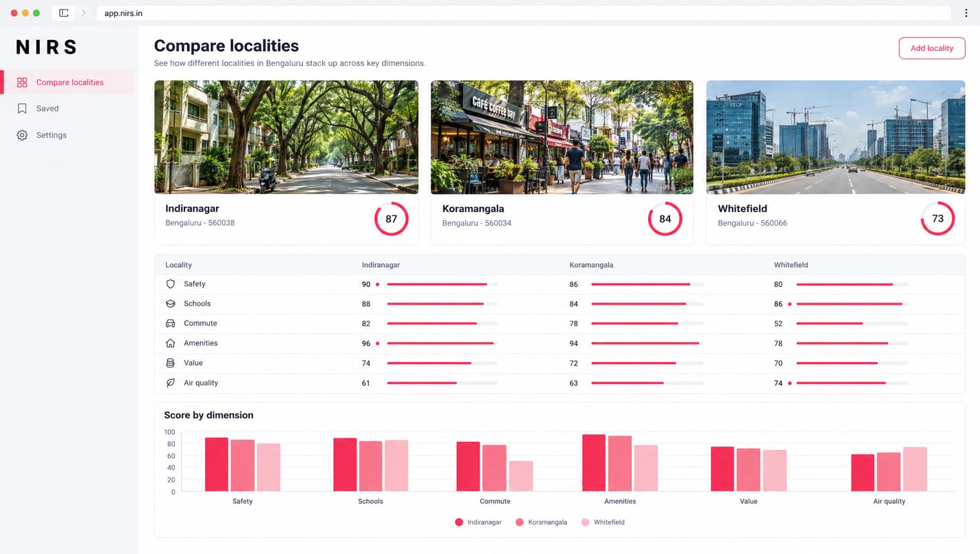
Task: Click the Bengaluru - 560066 pincode text
Action: [753, 223]
